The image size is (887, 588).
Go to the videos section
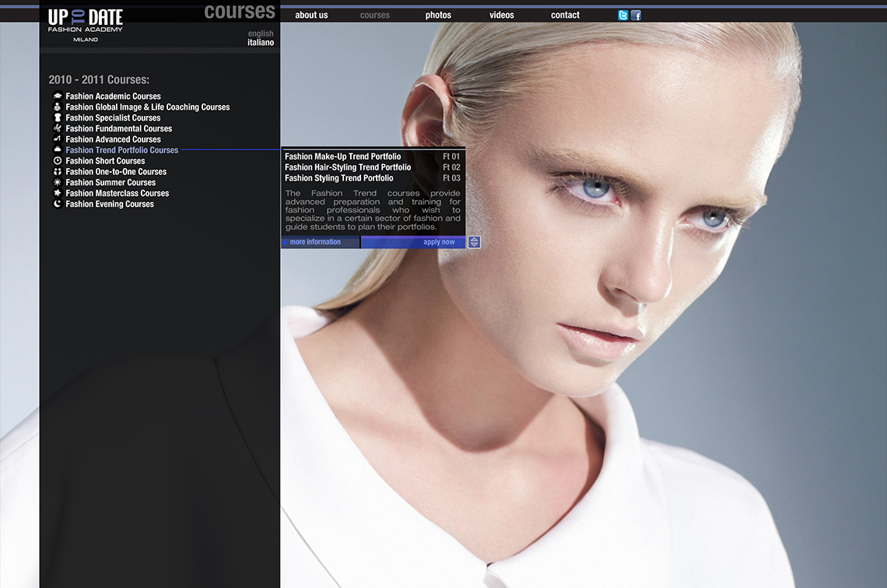[502, 16]
